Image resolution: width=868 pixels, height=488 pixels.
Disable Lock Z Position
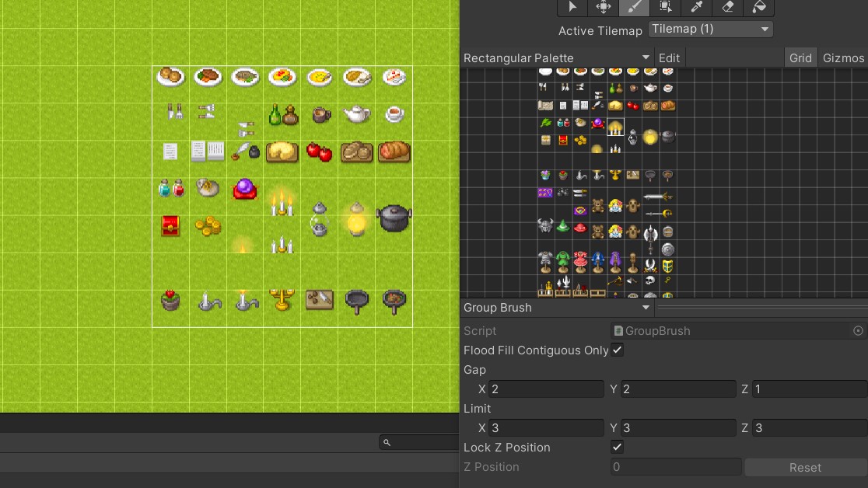[x=617, y=447]
